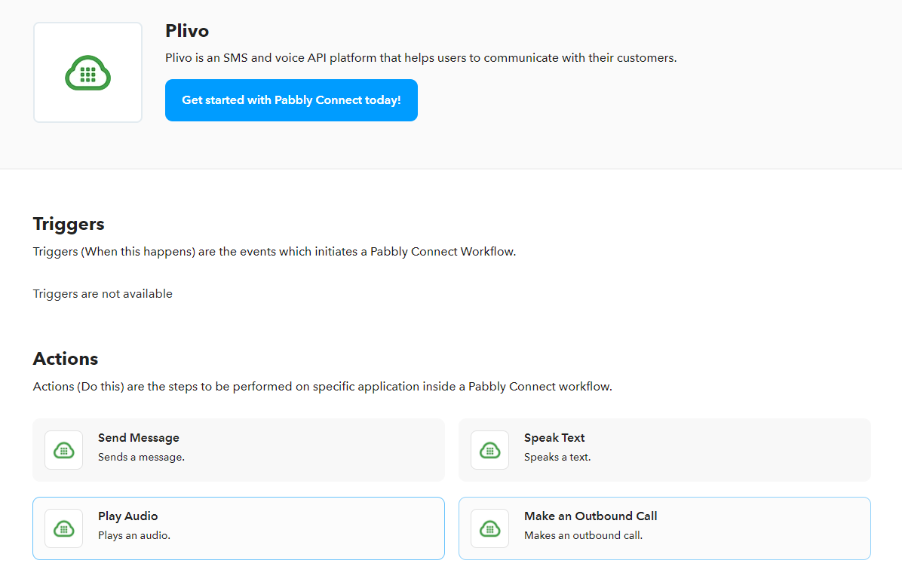Click the Make an Outbound Call icon

[489, 528]
